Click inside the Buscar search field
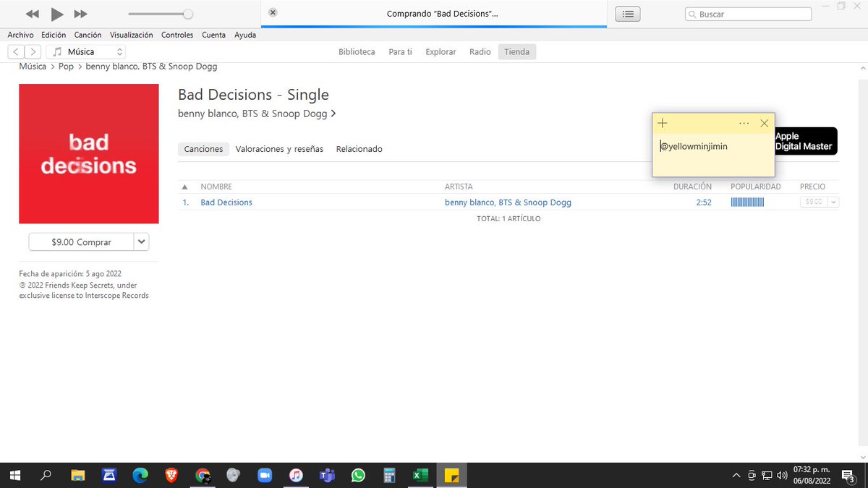This screenshot has height=488, width=868. pyautogui.click(x=748, y=13)
